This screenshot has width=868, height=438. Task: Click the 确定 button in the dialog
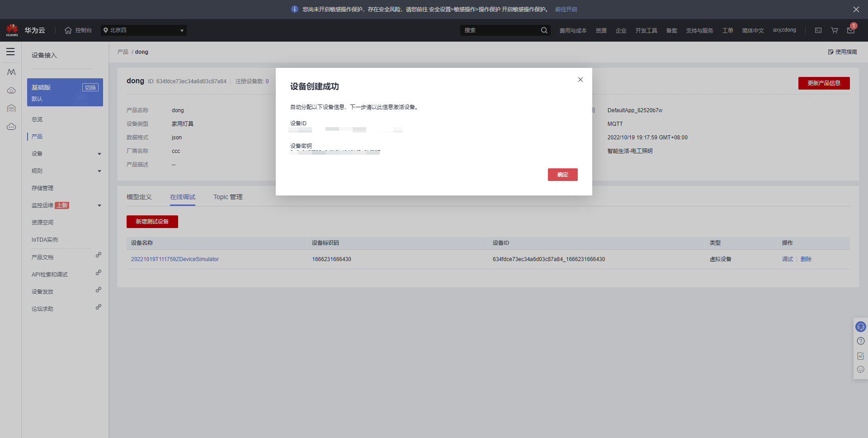coord(563,175)
